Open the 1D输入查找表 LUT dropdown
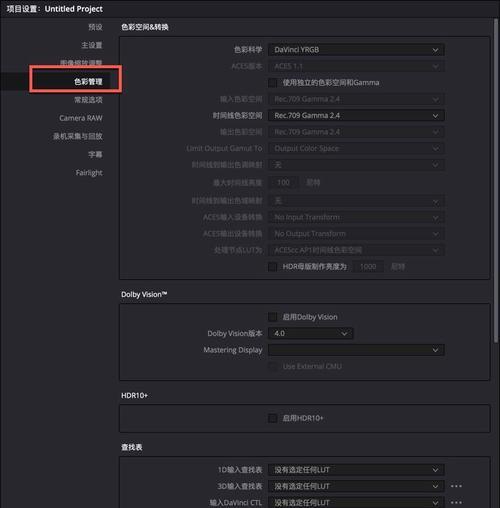 tap(356, 470)
